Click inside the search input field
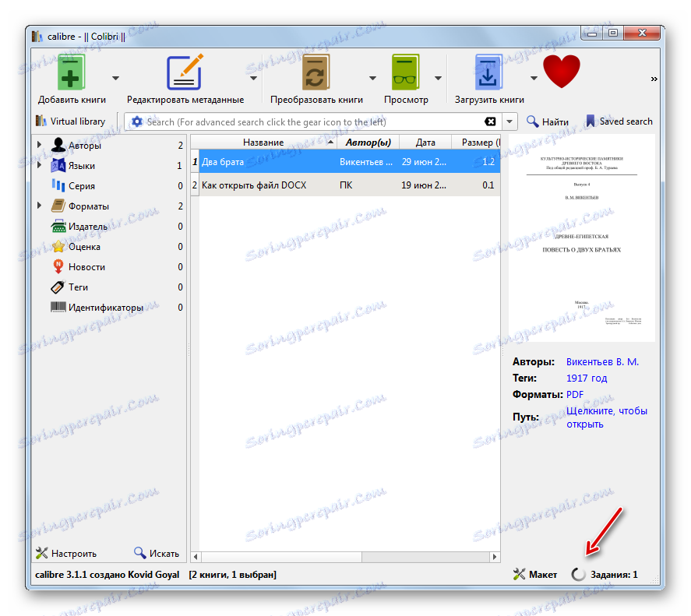 (313, 121)
